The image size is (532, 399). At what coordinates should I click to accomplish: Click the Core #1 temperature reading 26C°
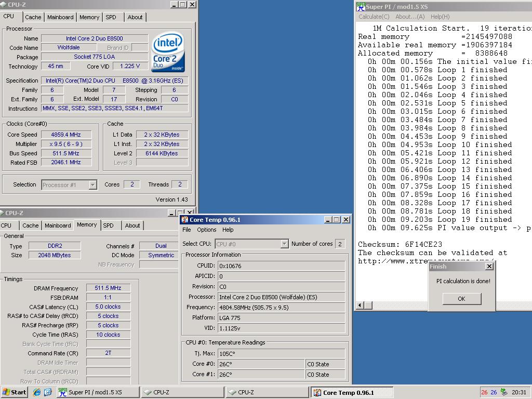tap(261, 375)
